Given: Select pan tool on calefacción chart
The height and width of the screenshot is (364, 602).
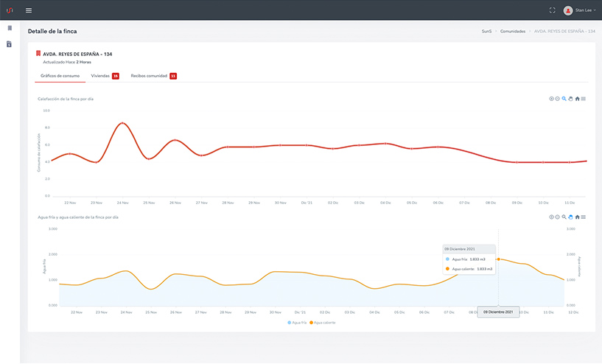Looking at the screenshot, I should [x=570, y=99].
